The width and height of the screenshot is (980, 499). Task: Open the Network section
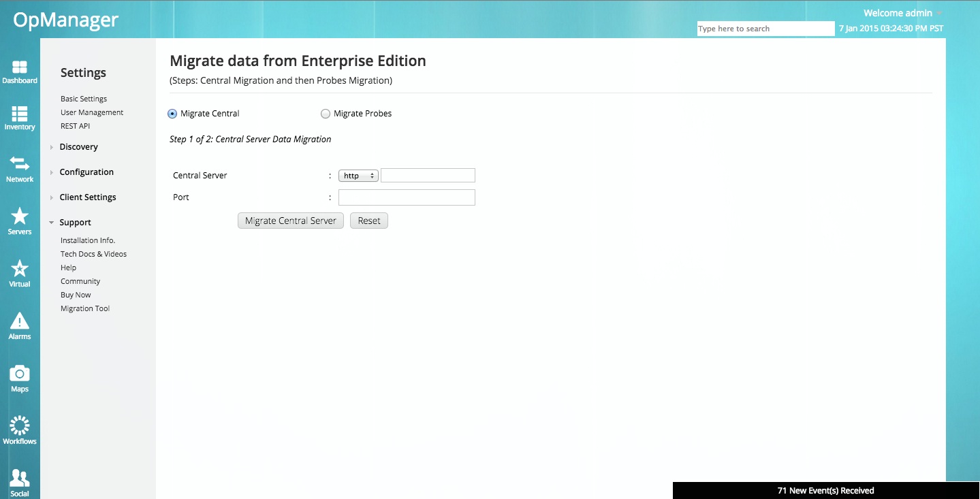click(x=20, y=169)
